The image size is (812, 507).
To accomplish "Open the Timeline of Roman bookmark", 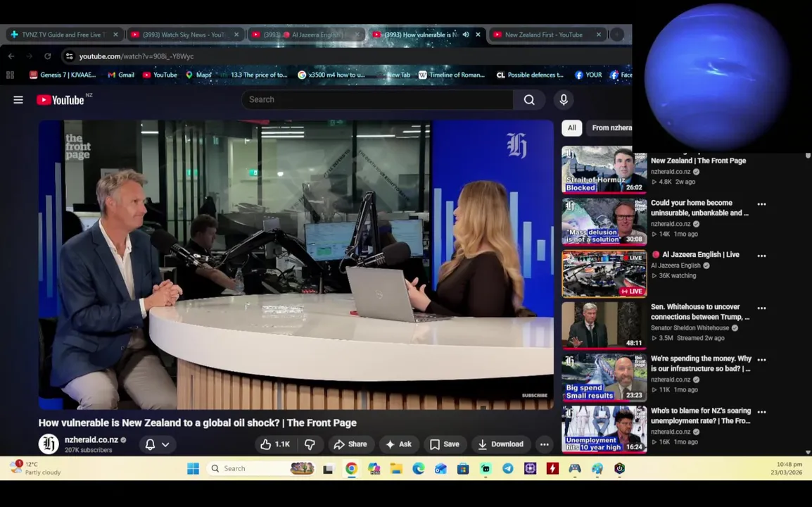I will click(x=452, y=75).
